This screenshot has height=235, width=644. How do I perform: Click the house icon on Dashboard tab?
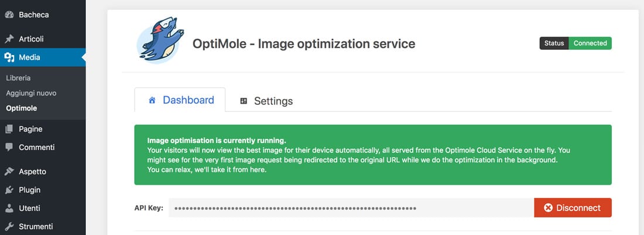coord(152,100)
